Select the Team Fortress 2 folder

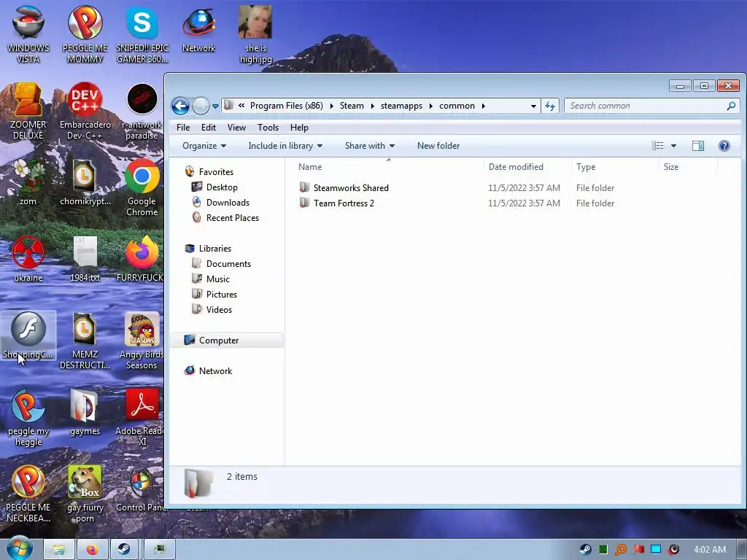tap(344, 203)
